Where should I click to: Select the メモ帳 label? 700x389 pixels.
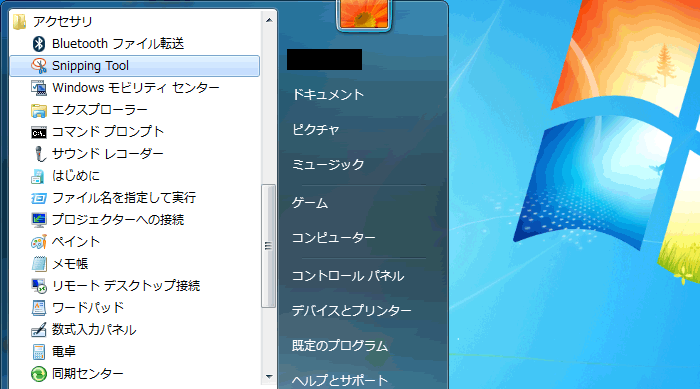point(70,264)
